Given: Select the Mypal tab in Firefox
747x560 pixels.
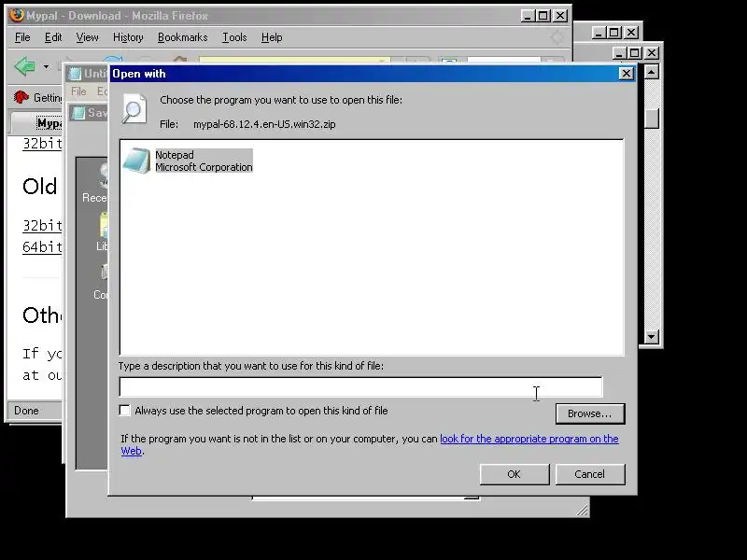Looking at the screenshot, I should (x=37, y=123).
